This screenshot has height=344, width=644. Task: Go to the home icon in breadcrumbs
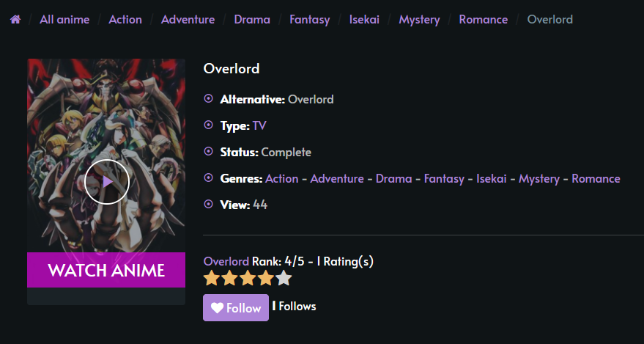pos(15,19)
